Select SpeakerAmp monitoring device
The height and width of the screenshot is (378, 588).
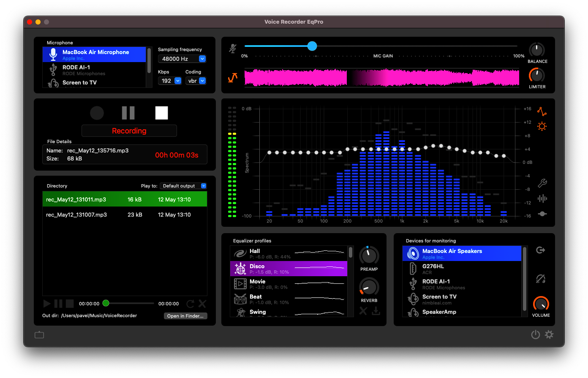pos(462,312)
